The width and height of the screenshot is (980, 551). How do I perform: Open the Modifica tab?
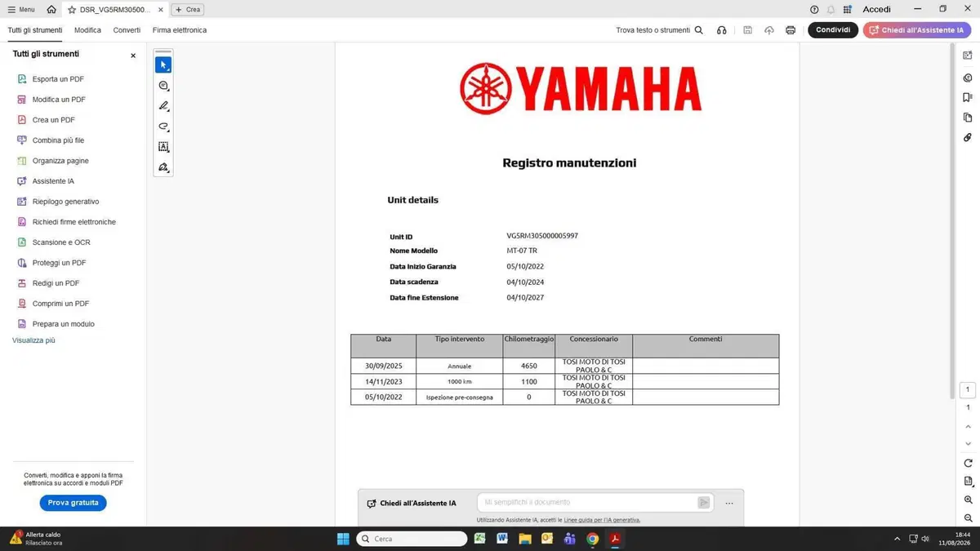coord(87,30)
